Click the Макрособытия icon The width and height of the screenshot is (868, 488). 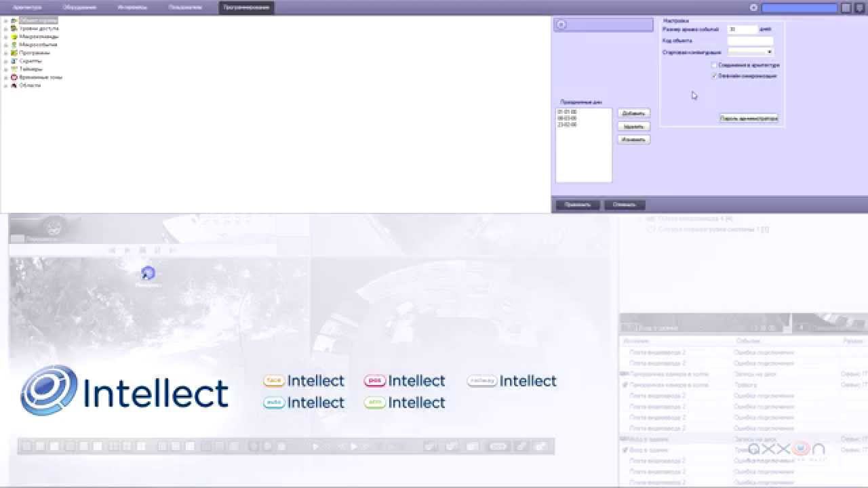(x=14, y=45)
